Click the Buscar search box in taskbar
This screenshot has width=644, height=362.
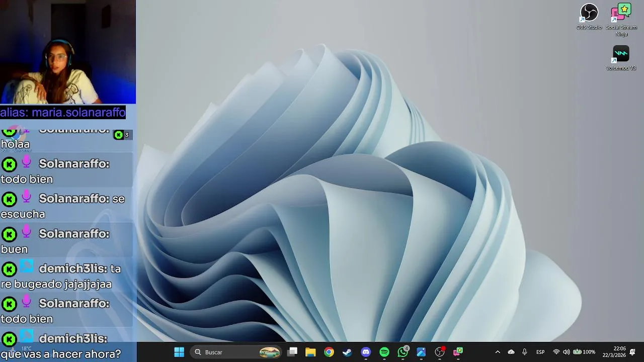pos(236,352)
